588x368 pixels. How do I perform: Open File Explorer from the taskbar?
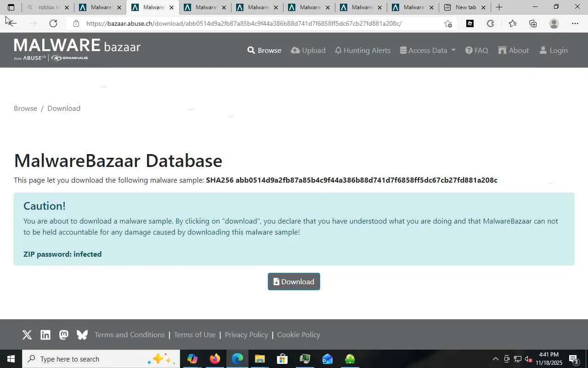click(260, 359)
